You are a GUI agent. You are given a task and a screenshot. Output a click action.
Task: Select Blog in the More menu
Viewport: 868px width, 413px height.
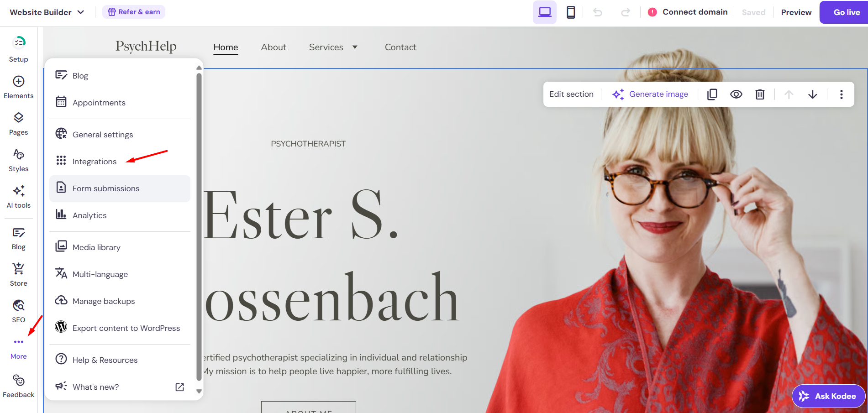[x=120, y=76]
